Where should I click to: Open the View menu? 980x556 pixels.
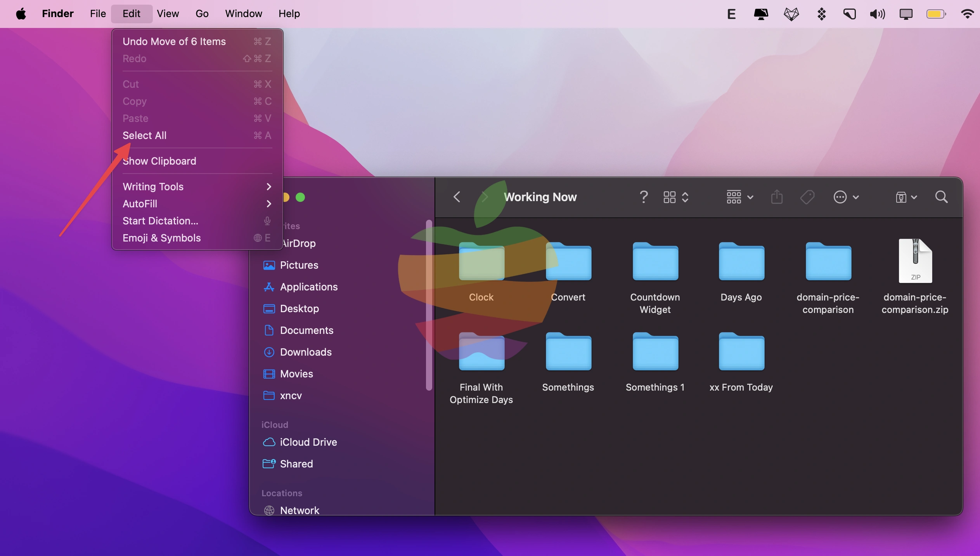[168, 14]
